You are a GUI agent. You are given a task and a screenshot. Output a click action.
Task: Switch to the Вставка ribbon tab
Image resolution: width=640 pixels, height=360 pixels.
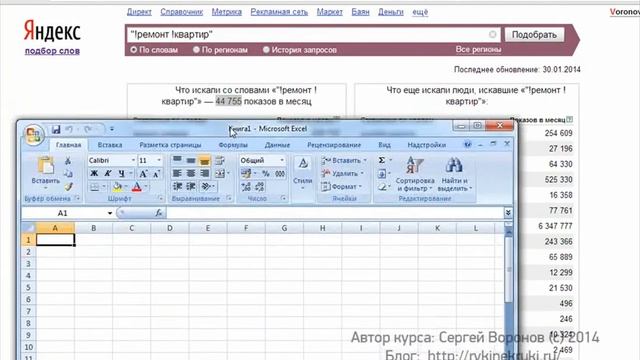[110, 145]
